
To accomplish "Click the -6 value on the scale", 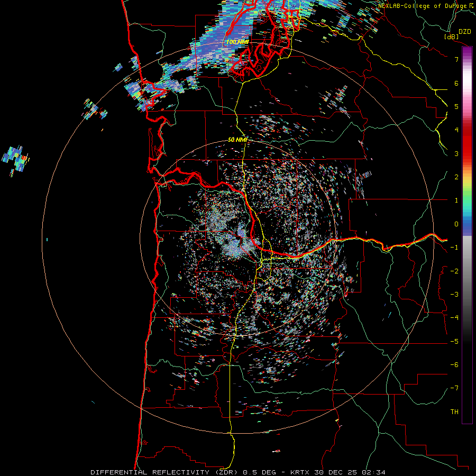I will pyautogui.click(x=454, y=365).
